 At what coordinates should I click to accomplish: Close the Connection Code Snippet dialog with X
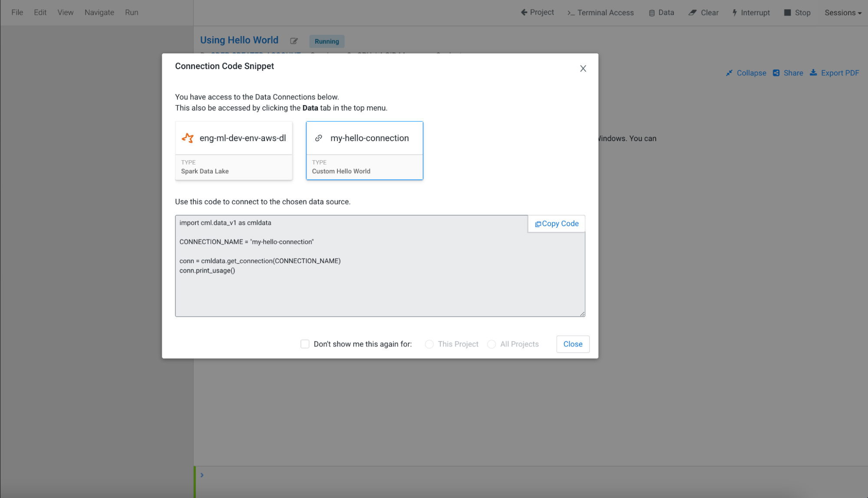coord(583,69)
